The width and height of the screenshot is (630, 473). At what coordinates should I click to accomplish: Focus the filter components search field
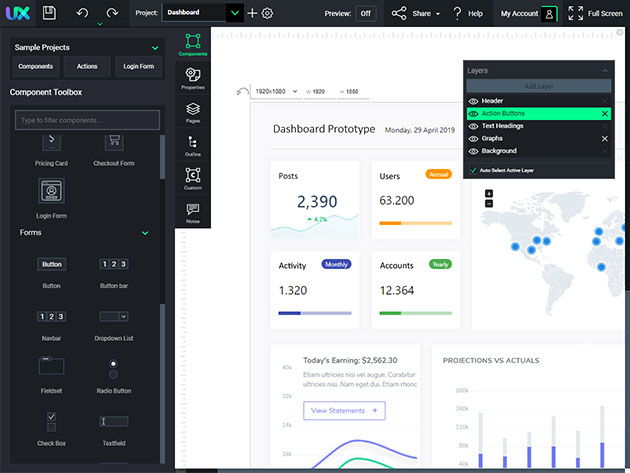87,120
